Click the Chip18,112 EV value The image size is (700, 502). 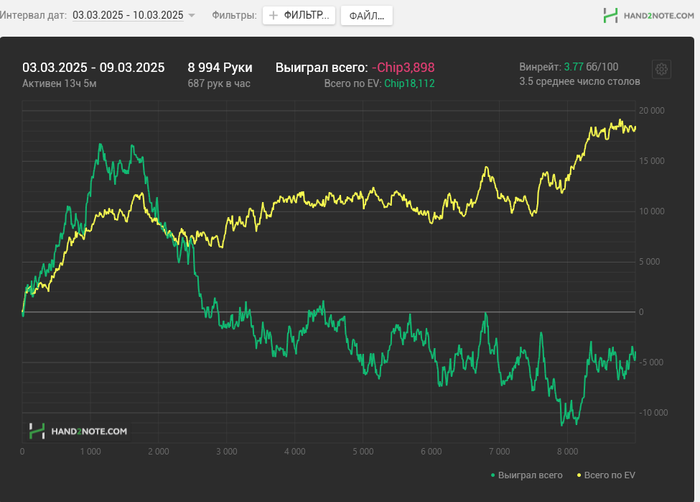(409, 84)
